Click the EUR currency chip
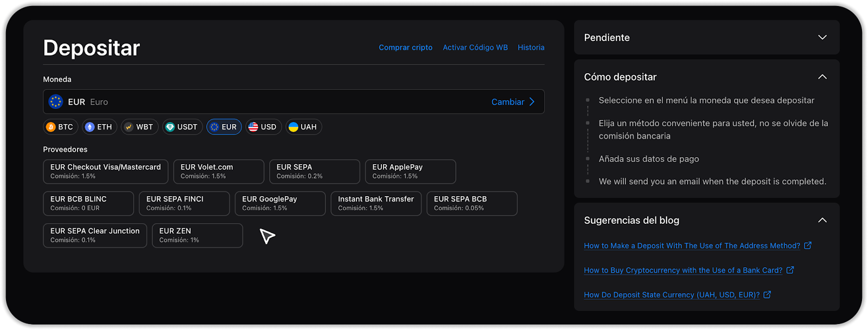 point(224,127)
